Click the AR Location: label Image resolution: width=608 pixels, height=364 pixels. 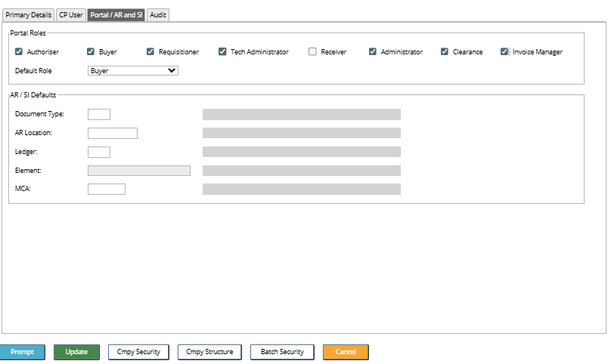(x=33, y=133)
